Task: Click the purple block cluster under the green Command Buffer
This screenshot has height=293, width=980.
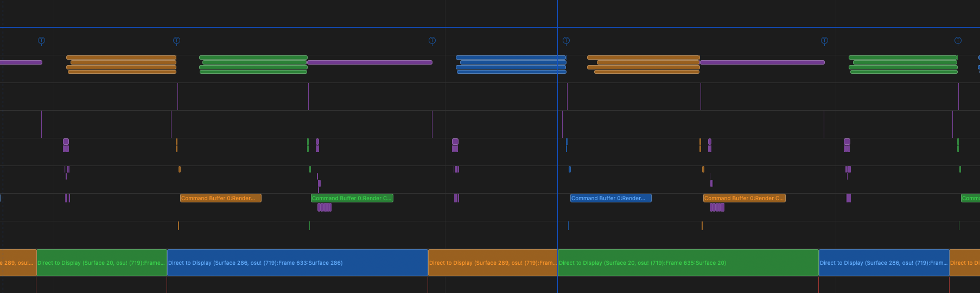Action: point(324,207)
